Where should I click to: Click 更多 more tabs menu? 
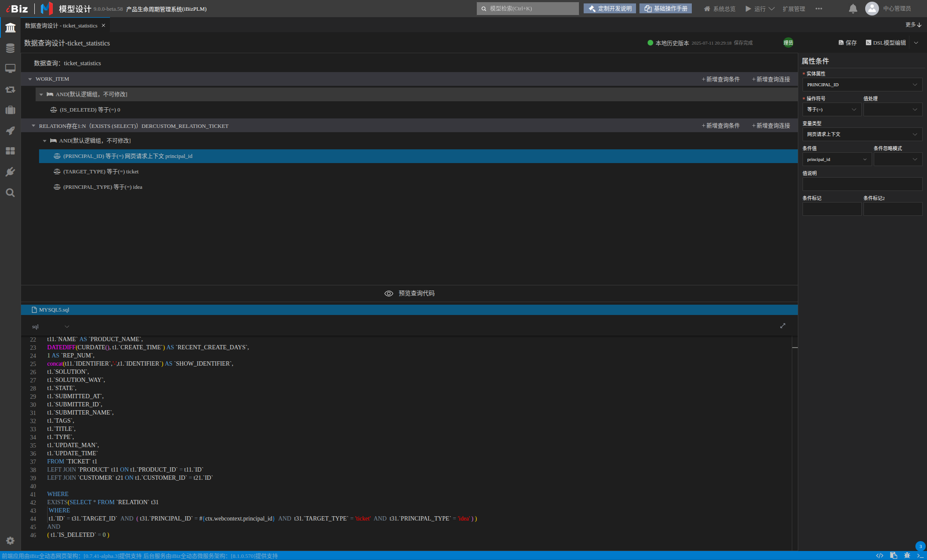pos(914,25)
